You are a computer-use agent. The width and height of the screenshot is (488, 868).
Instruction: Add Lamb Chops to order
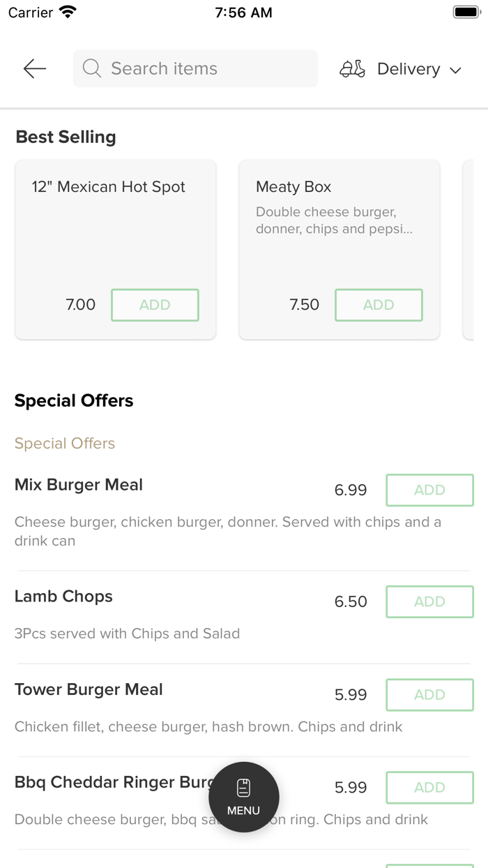coord(429,601)
